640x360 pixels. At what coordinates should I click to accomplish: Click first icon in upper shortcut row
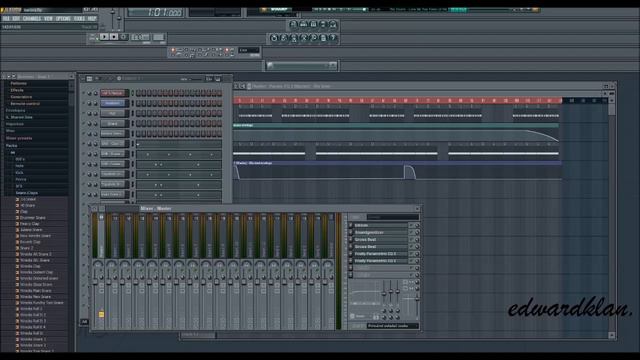coord(293,24)
